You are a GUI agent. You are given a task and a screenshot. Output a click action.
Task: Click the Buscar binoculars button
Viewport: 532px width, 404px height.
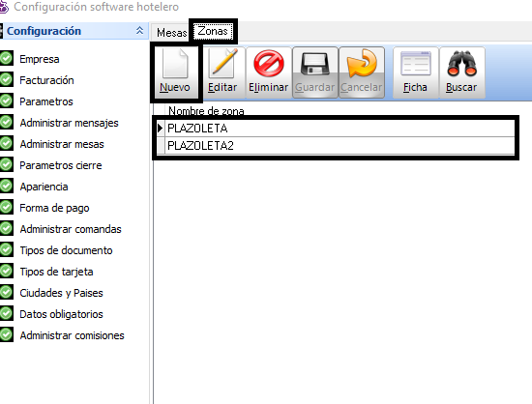click(x=461, y=72)
